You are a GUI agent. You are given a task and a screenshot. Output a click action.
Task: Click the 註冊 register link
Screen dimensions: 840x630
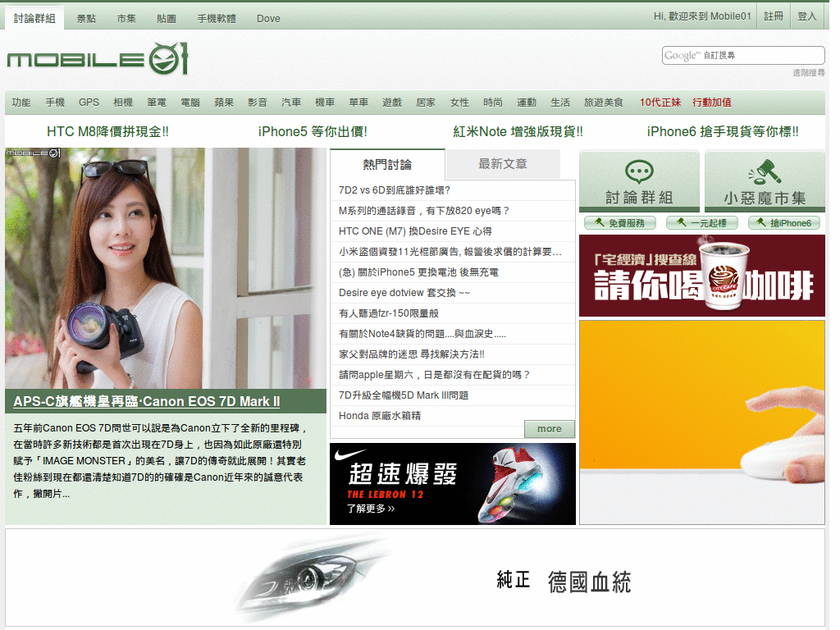coord(774,16)
